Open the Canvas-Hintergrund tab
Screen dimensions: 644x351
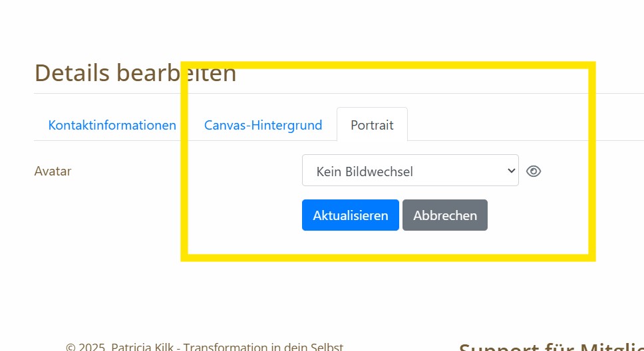pyautogui.click(x=263, y=125)
